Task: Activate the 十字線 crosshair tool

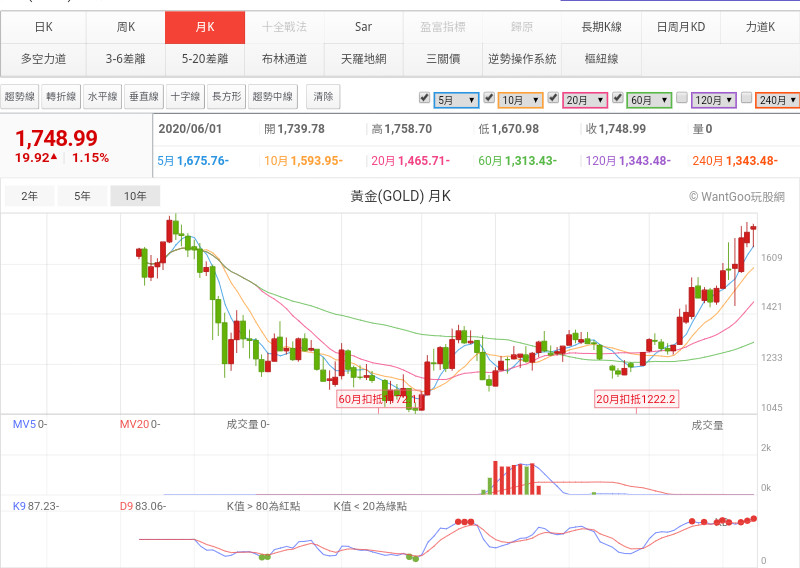Action: click(x=184, y=97)
